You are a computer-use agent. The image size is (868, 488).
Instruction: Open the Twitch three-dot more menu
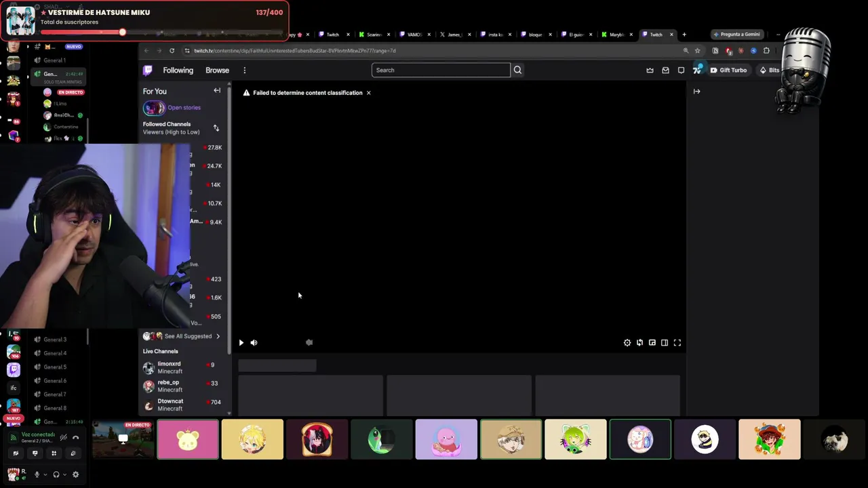point(245,70)
